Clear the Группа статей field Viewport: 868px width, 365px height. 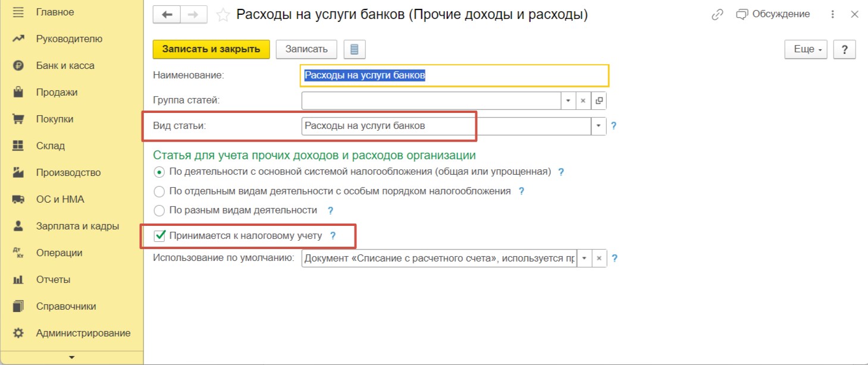(584, 100)
